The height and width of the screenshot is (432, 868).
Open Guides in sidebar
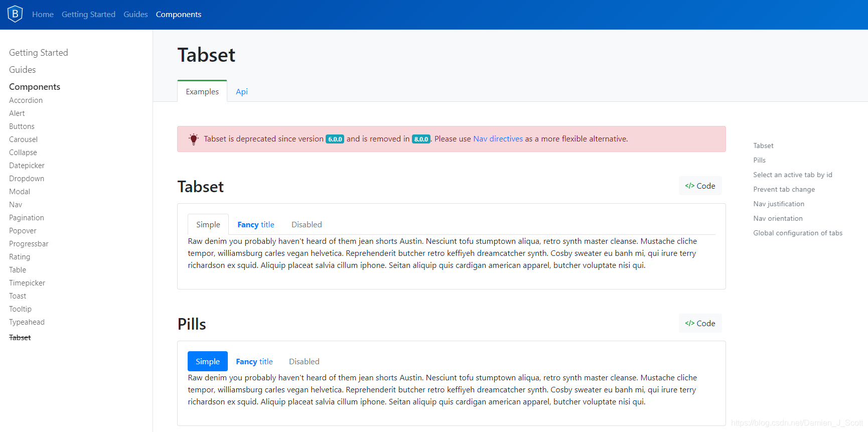pos(23,70)
